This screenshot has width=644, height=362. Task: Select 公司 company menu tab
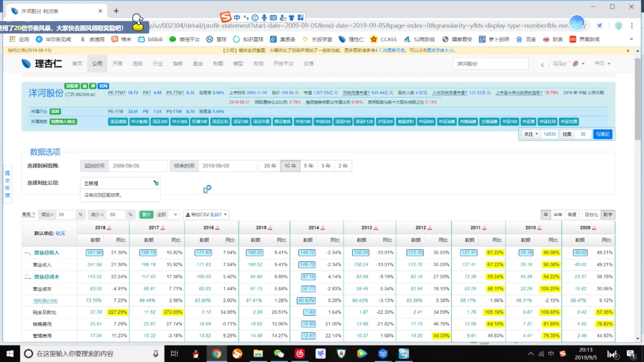point(97,63)
